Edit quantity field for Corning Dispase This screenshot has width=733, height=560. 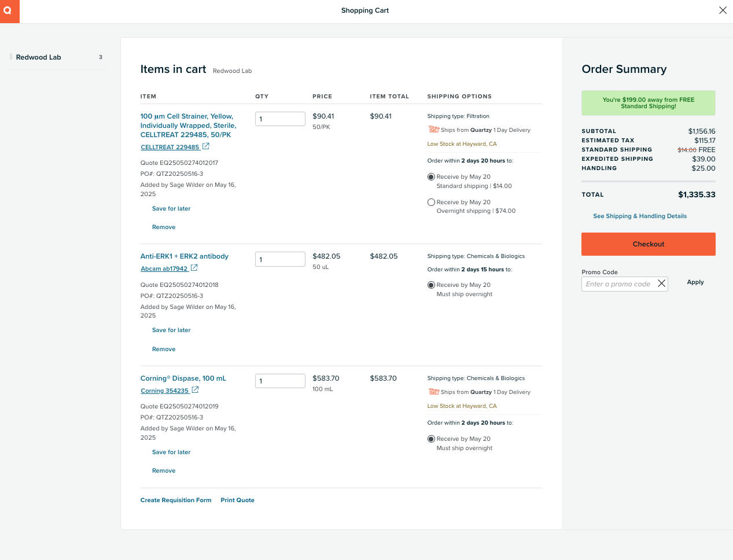[x=280, y=381]
